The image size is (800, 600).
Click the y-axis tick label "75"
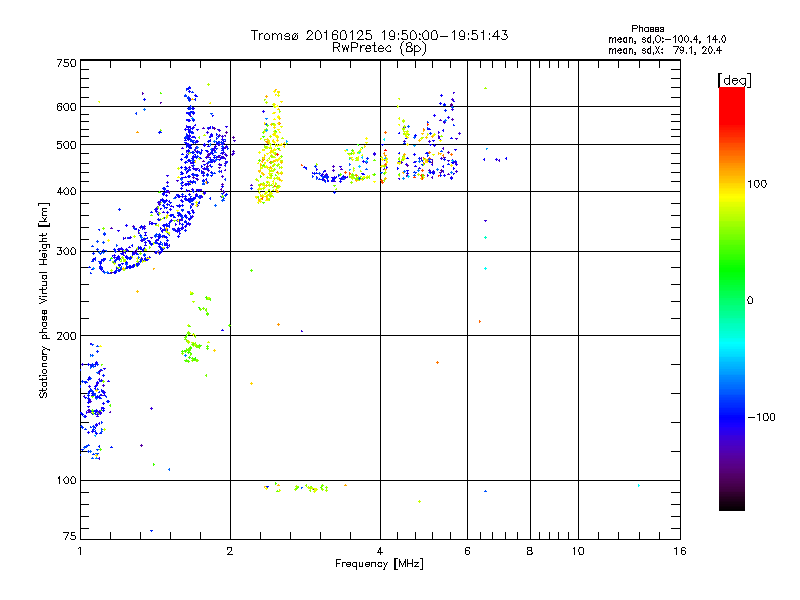70,536
